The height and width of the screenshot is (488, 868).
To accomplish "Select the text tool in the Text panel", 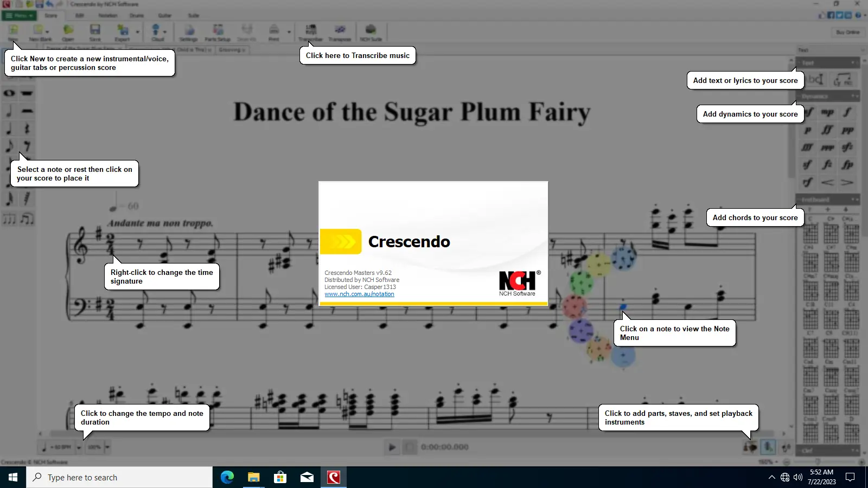I will (816, 79).
